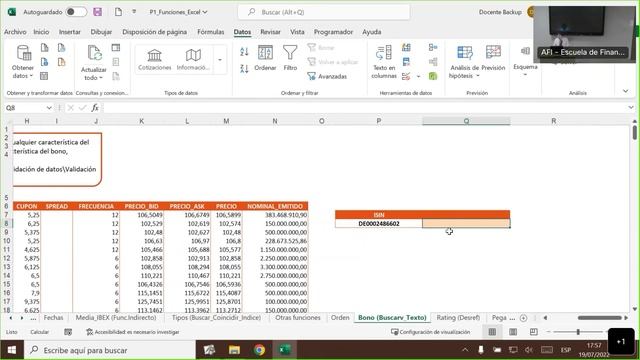This screenshot has height=360, width=640.
Task: Open the Obtener datos dropdown
Action: (x=23, y=72)
